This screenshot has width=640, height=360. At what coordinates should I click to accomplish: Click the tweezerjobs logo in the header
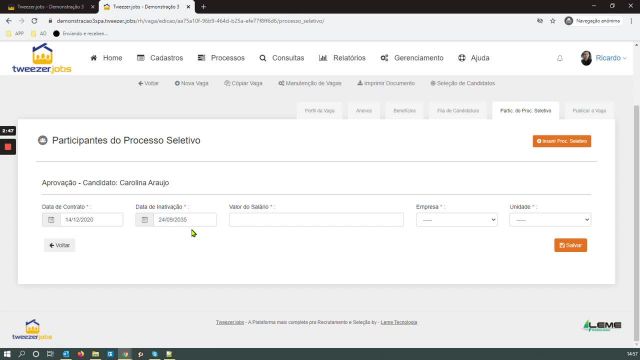[x=42, y=58]
